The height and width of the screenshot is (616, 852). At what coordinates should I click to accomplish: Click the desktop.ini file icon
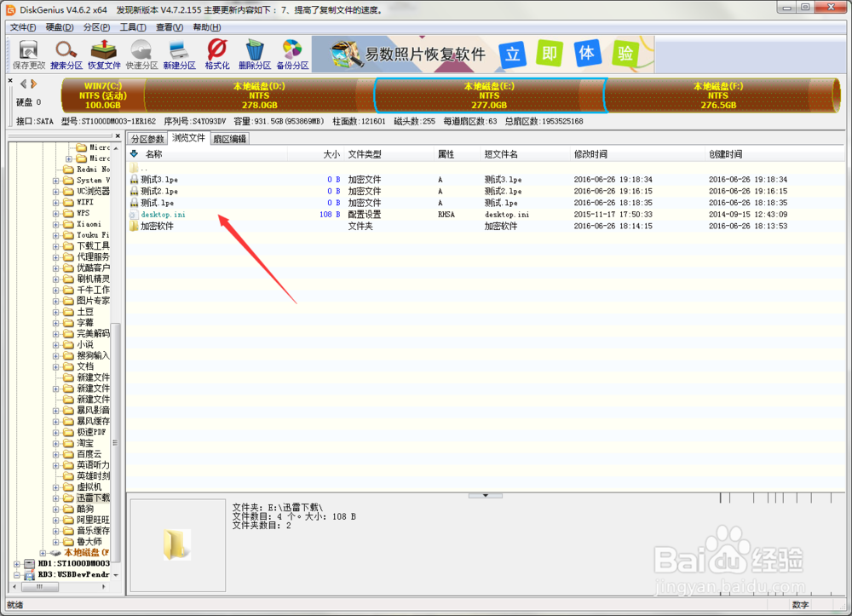pos(135,215)
